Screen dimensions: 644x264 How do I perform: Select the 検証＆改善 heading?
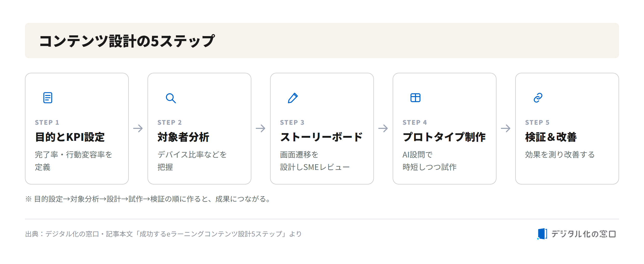click(x=551, y=137)
